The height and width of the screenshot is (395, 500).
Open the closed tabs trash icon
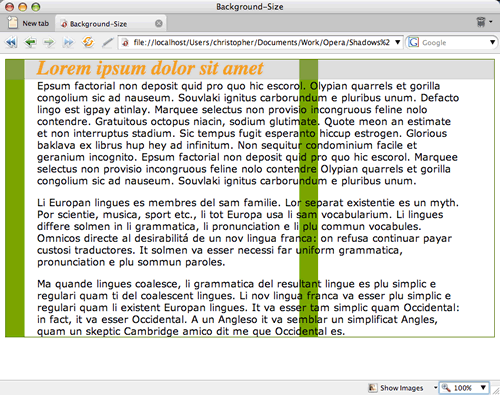pos(481,22)
